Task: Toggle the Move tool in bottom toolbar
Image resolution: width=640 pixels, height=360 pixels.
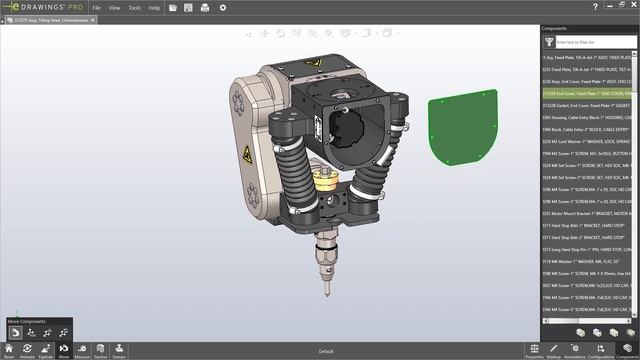Action: [x=64, y=351]
